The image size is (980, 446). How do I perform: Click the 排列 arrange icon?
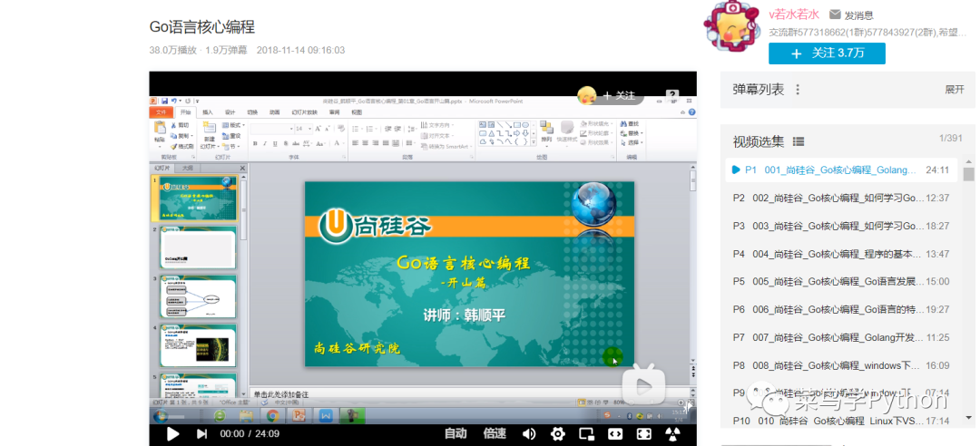tap(546, 128)
